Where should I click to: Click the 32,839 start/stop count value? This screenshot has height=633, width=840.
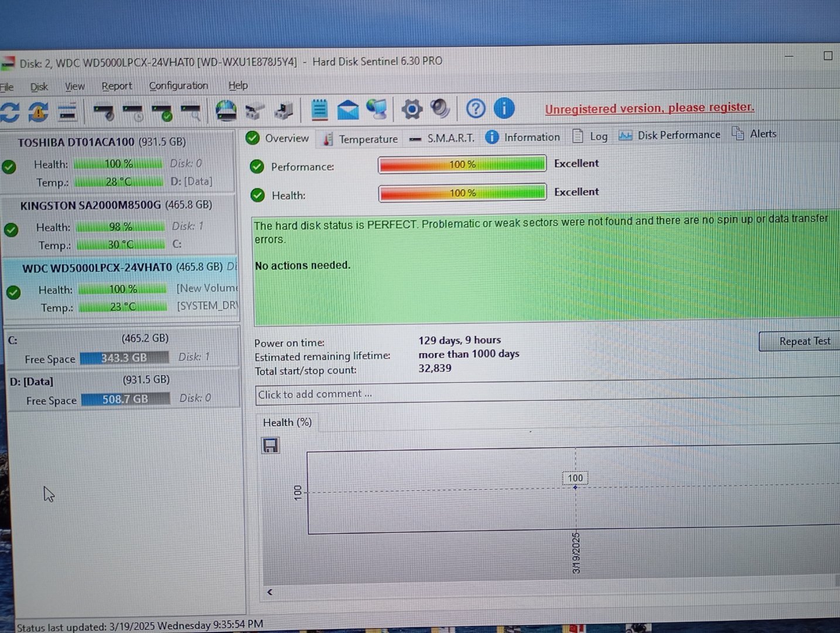tap(435, 368)
